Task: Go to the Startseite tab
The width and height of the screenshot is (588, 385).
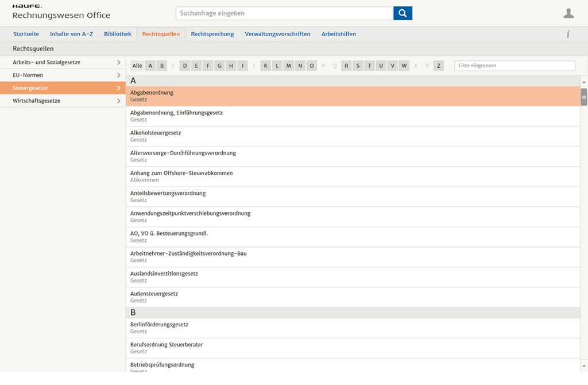Action: point(26,34)
